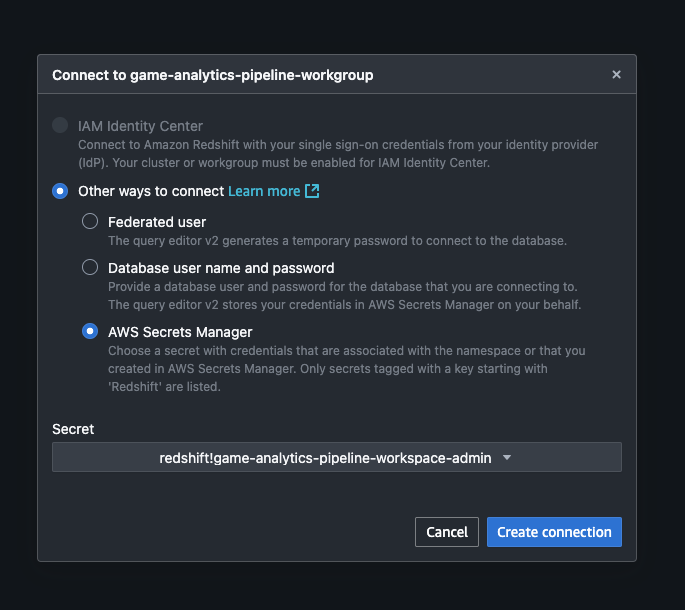
Task: Choose the Federated user radio button
Action: (90, 221)
